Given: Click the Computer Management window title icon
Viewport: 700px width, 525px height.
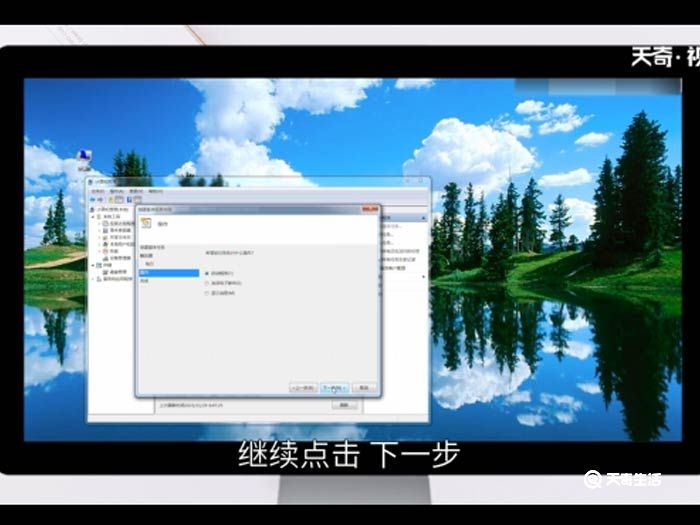Looking at the screenshot, I should [x=91, y=182].
